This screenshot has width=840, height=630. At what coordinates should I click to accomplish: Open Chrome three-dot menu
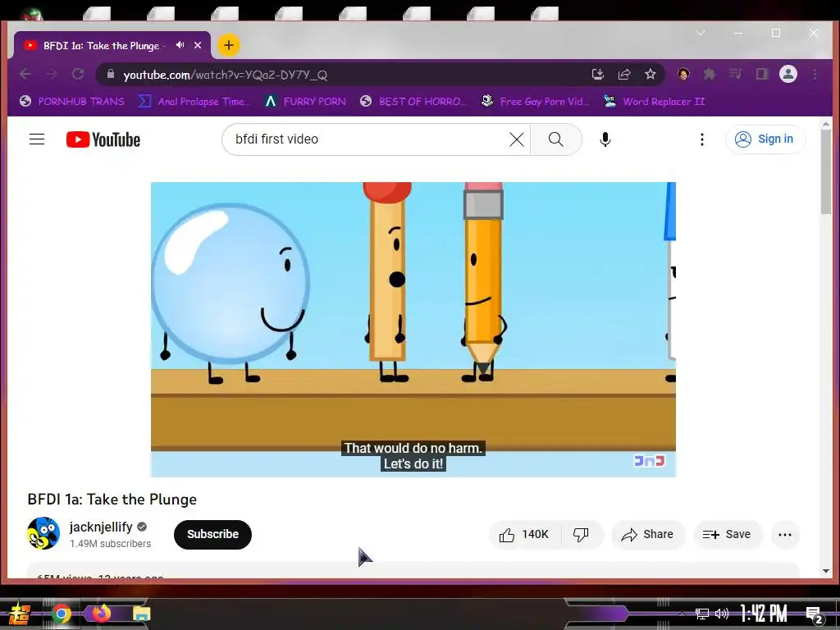click(815, 74)
